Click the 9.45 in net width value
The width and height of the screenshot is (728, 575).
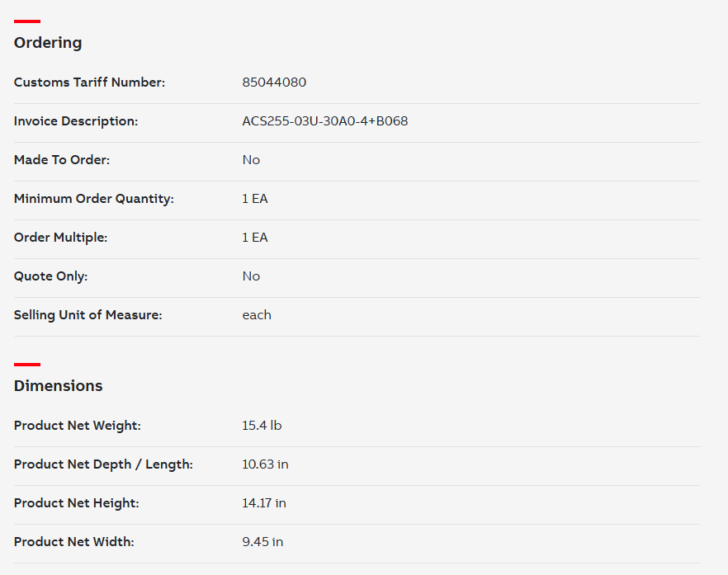point(262,541)
